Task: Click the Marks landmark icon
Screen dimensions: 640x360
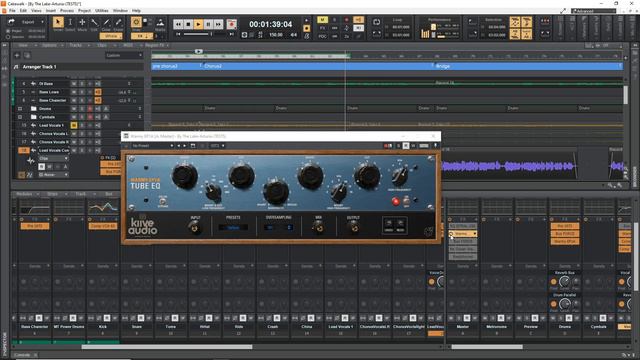Action: point(160,22)
